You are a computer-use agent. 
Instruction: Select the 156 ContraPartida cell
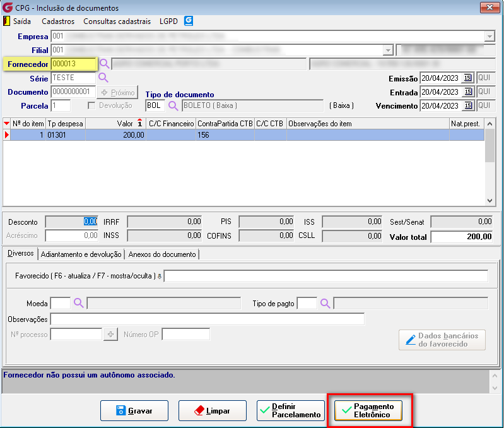pyautogui.click(x=225, y=135)
